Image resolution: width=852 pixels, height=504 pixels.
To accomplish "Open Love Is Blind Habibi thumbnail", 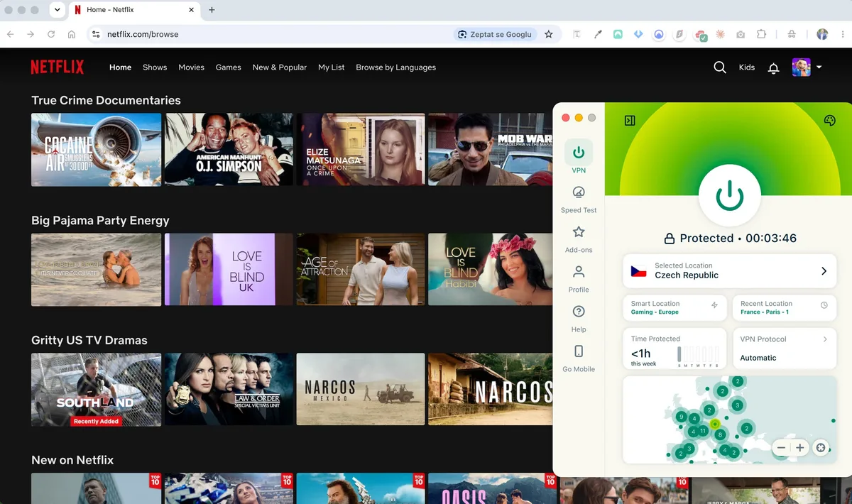I will [x=490, y=270].
